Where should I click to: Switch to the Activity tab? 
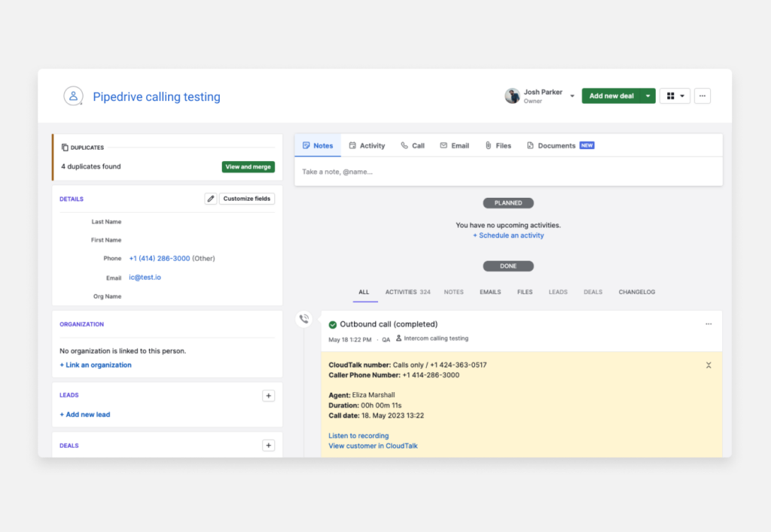367,145
